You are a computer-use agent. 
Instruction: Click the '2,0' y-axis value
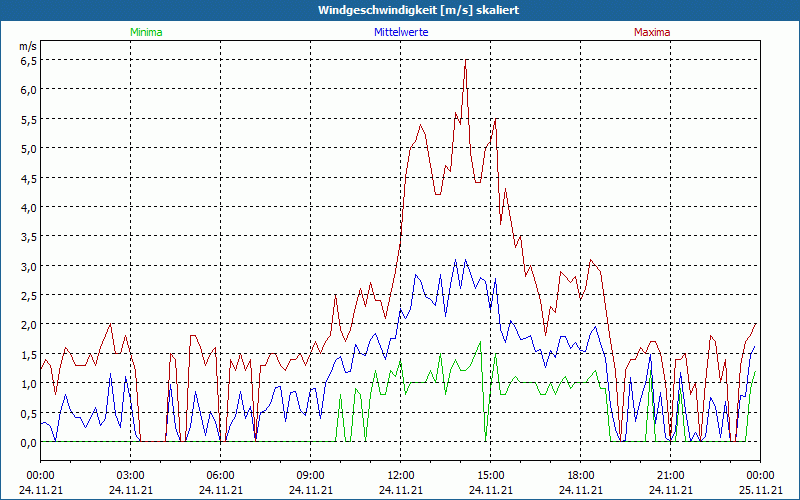(29, 326)
